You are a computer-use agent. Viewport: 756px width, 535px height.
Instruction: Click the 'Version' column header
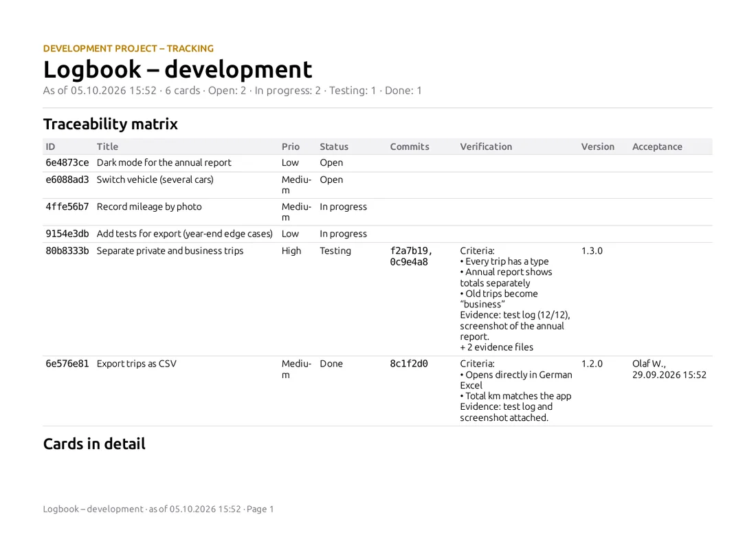tap(597, 146)
